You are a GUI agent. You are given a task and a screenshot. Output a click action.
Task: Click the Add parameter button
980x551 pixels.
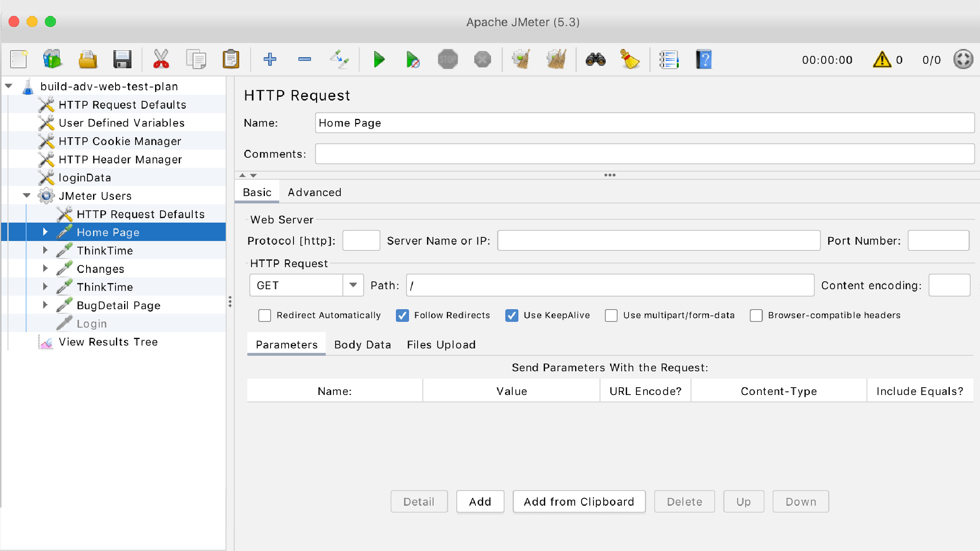coord(480,502)
